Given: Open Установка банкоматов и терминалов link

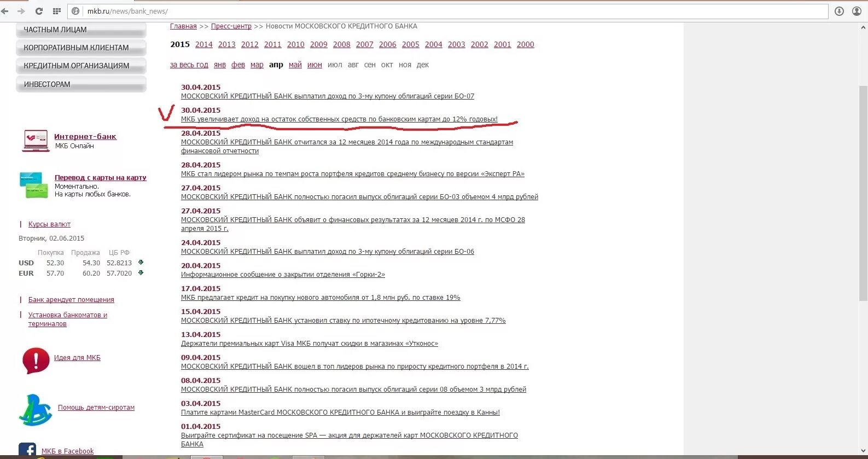Looking at the screenshot, I should tap(68, 319).
